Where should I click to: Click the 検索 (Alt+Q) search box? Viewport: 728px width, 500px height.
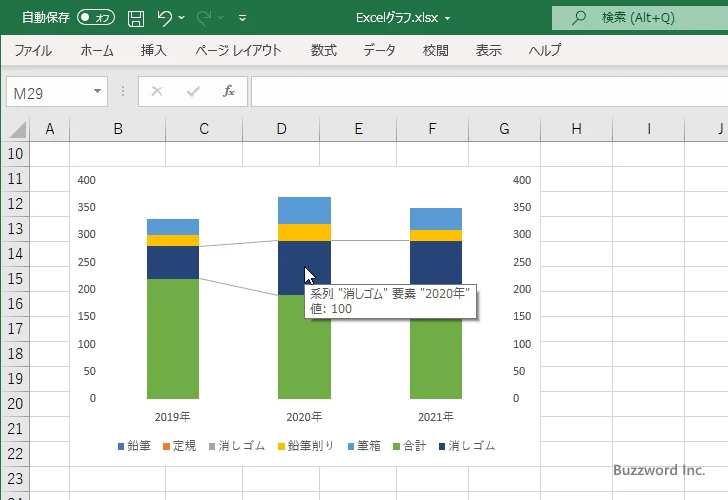pyautogui.click(x=640, y=18)
